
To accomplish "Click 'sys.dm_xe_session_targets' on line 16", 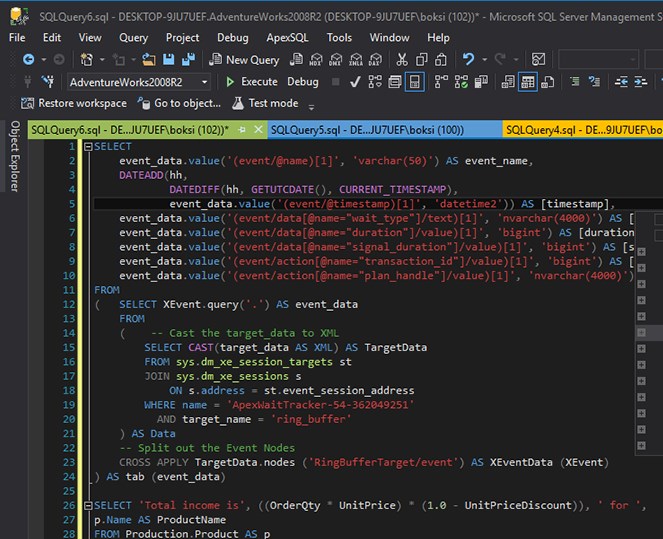I will pyautogui.click(x=254, y=362).
